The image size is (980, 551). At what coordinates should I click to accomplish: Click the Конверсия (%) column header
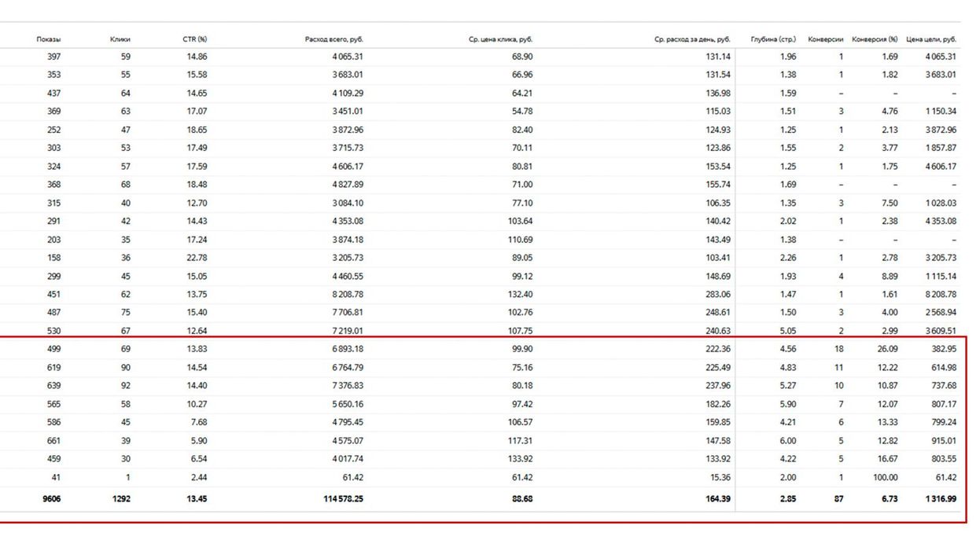point(875,39)
